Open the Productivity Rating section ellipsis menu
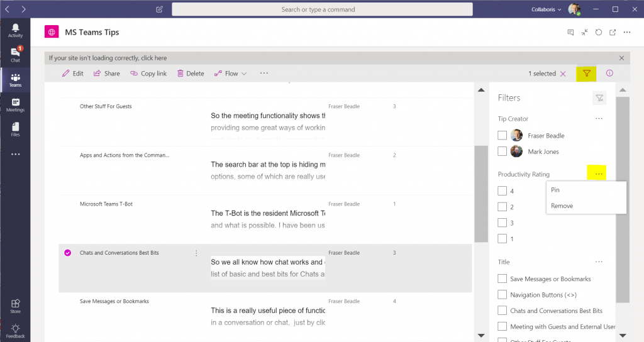The height and width of the screenshot is (342, 644). (599, 174)
